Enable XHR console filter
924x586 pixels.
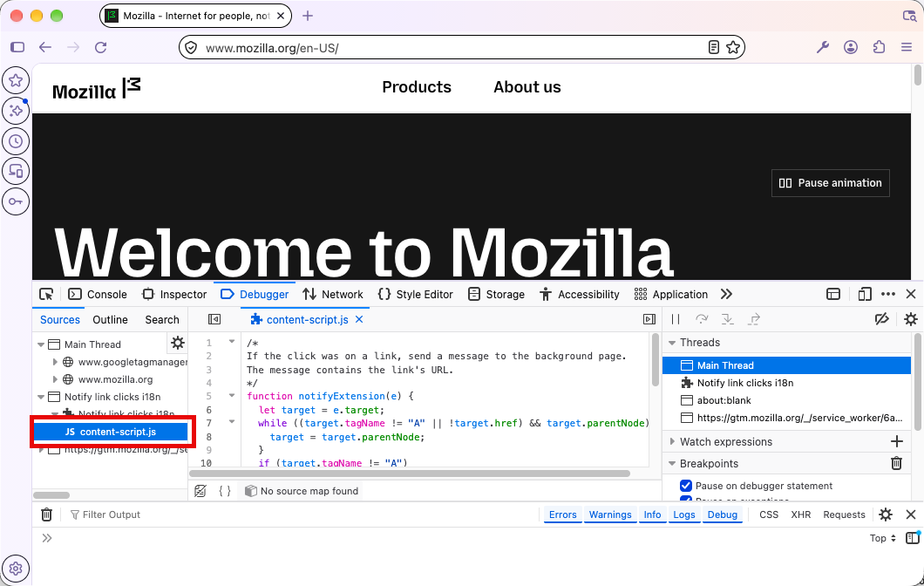[x=800, y=514]
